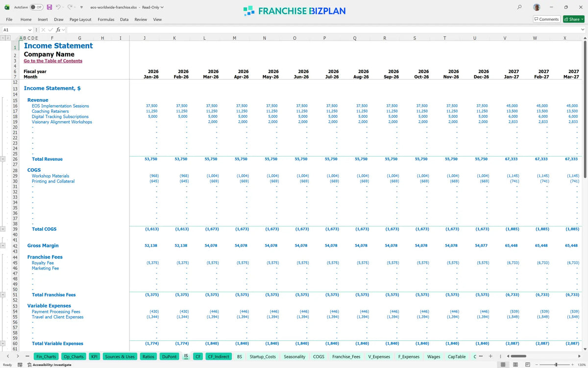Collapse the Total Revenue outline group
This screenshot has height=368, width=588.
(x=3, y=159)
